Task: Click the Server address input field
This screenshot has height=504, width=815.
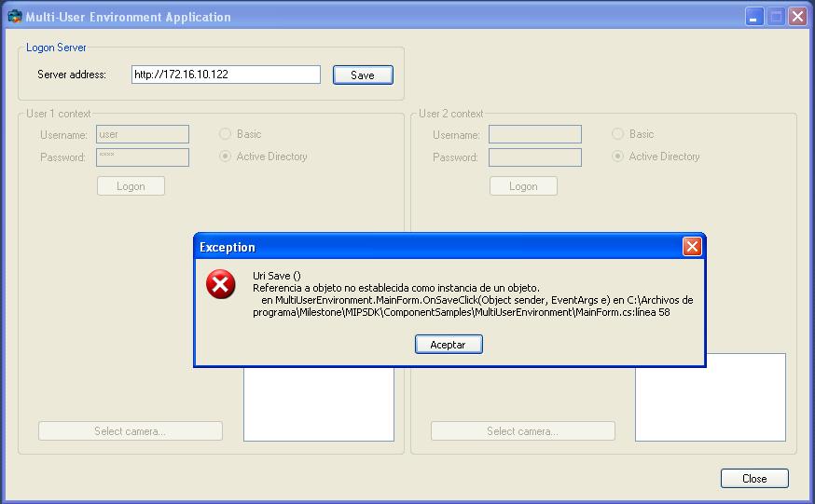Action: click(x=226, y=75)
